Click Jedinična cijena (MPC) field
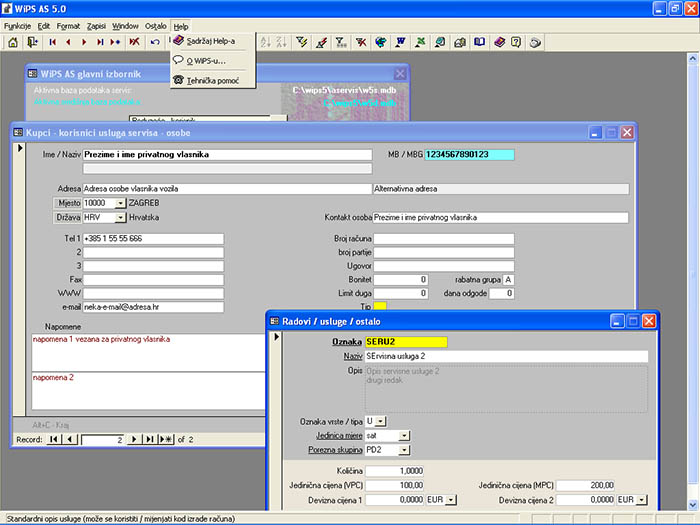Viewport: 700px width, 525px height. tap(585, 485)
